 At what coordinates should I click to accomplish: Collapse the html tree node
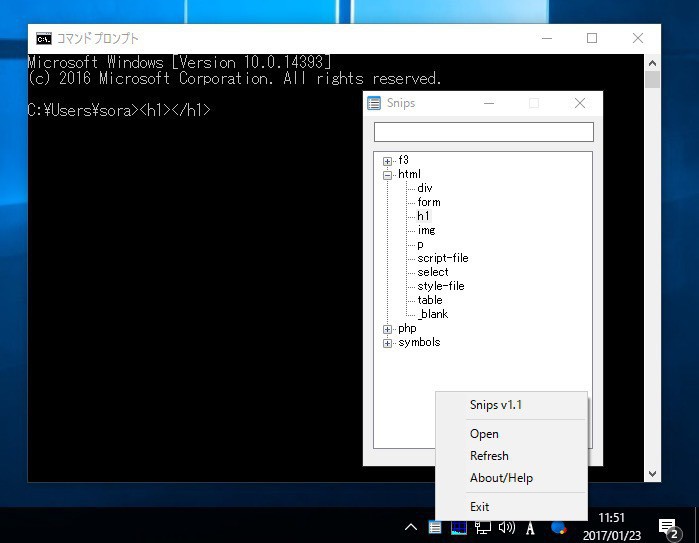[388, 175]
